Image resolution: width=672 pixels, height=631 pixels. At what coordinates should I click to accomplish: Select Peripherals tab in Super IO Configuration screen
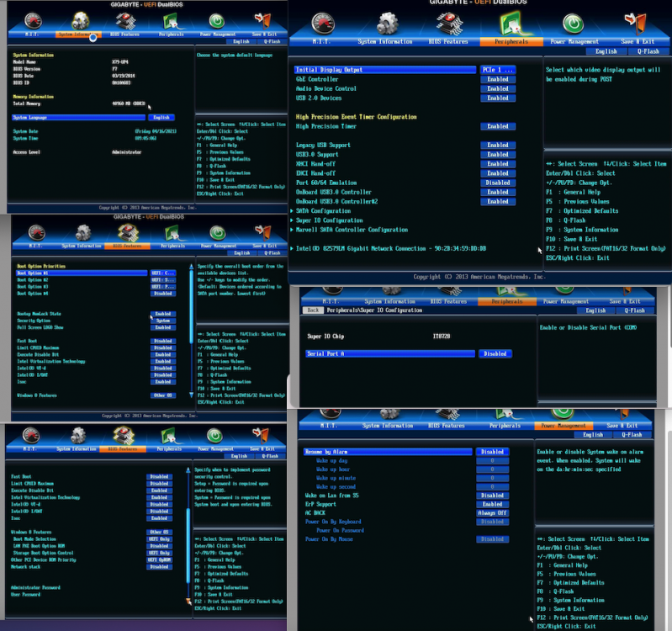pos(507,301)
